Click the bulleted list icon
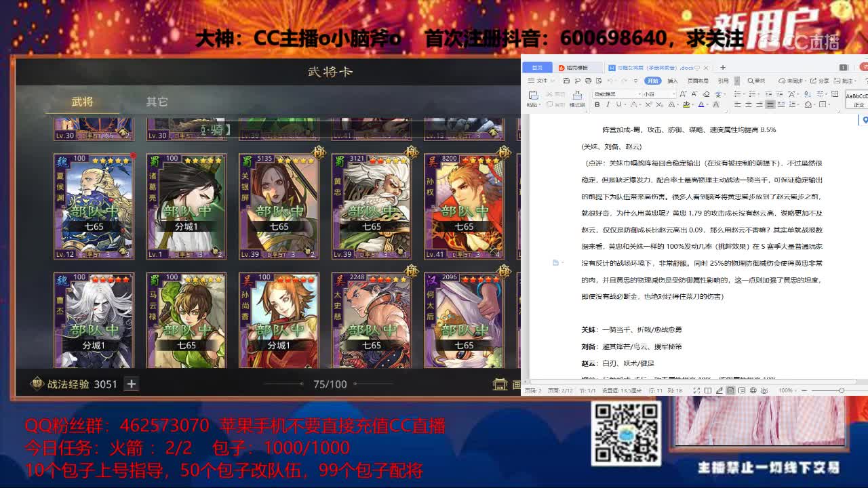The width and height of the screenshot is (868, 488). pyautogui.click(x=737, y=94)
